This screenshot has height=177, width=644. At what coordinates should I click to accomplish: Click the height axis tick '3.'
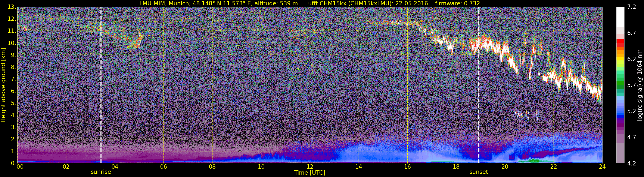(x=13, y=127)
